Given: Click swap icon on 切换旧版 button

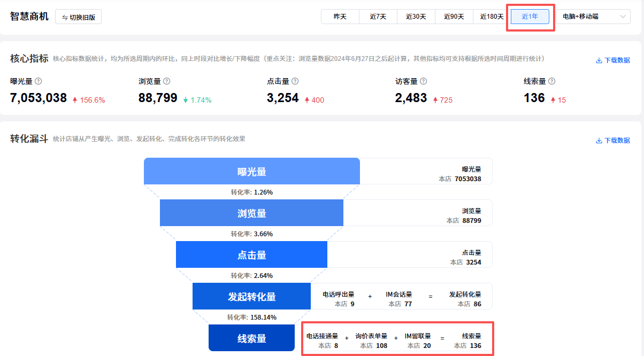Looking at the screenshot, I should click(65, 17).
